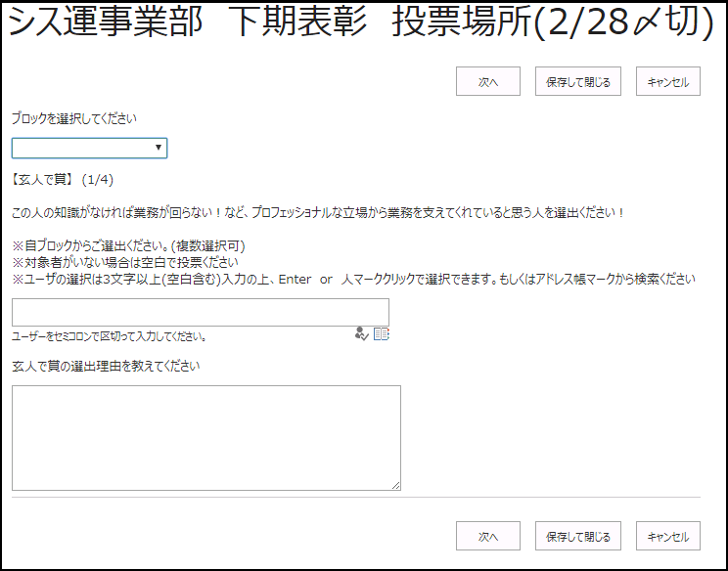The height and width of the screenshot is (571, 728).
Task: Click the ※対象者がいない場合は空白で投票ください note
Action: [125, 263]
